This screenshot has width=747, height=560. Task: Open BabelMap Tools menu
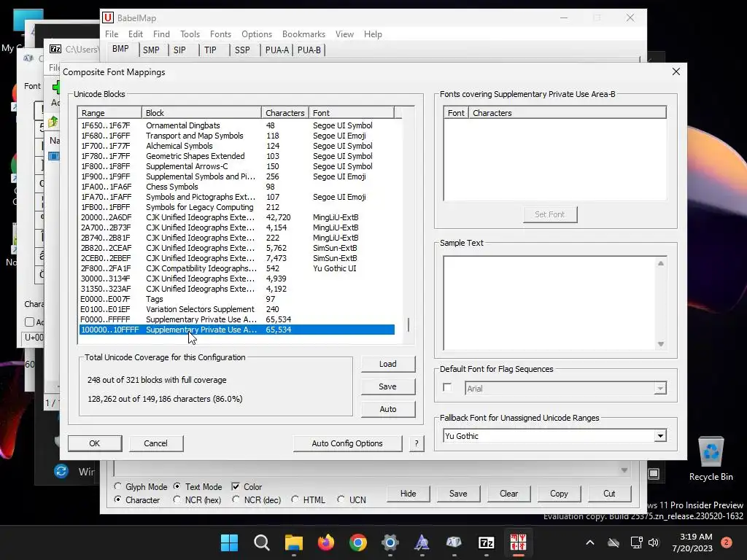tap(190, 34)
